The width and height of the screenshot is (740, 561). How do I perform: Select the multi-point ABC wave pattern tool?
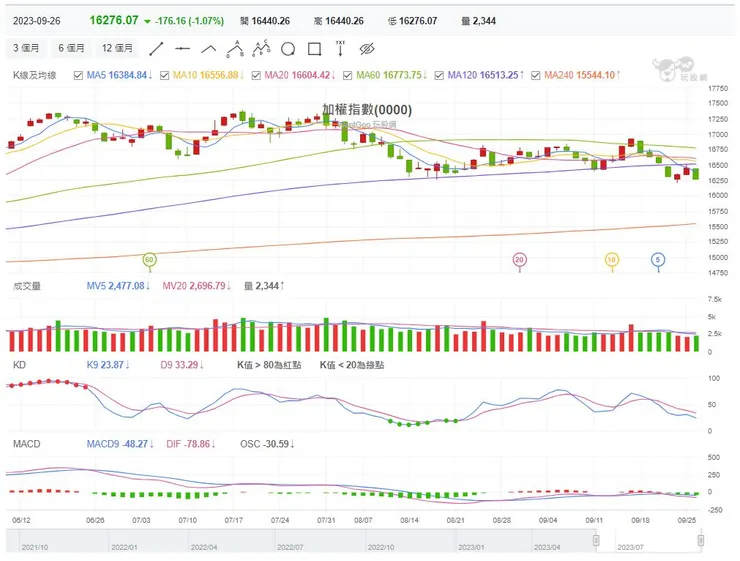point(261,47)
